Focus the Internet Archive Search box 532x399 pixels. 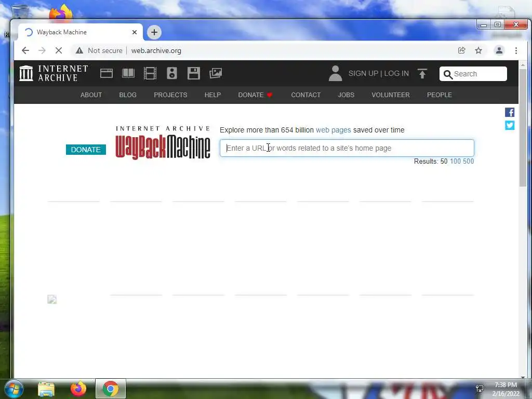[473, 74]
